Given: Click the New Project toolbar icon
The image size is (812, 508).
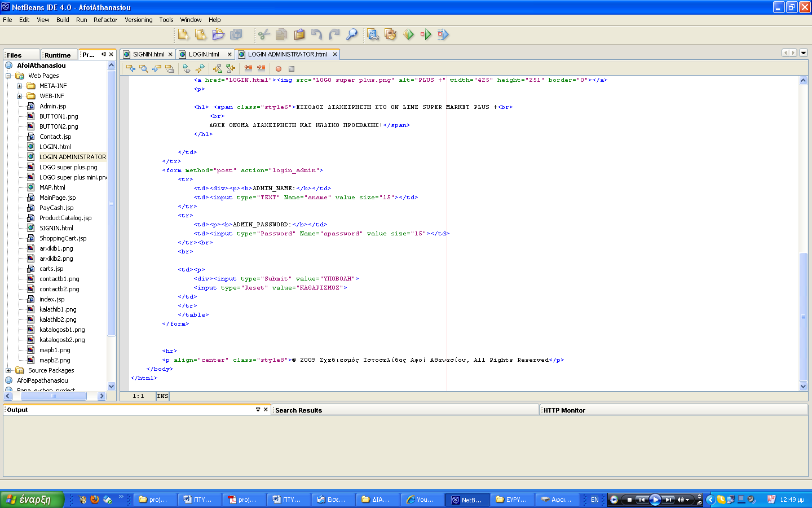Looking at the screenshot, I should coord(201,34).
